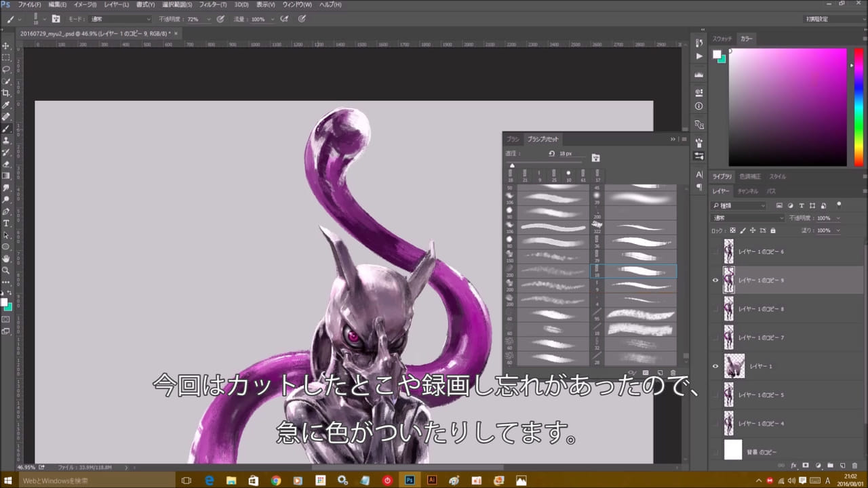Select the Move tool
This screenshot has width=868, height=488.
click(x=6, y=45)
